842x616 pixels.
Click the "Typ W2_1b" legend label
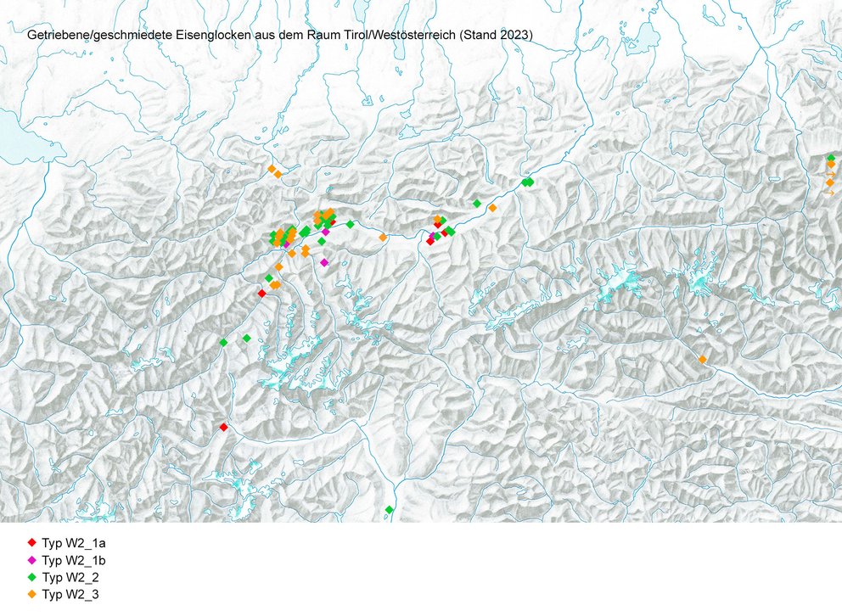pyautogui.click(x=73, y=560)
